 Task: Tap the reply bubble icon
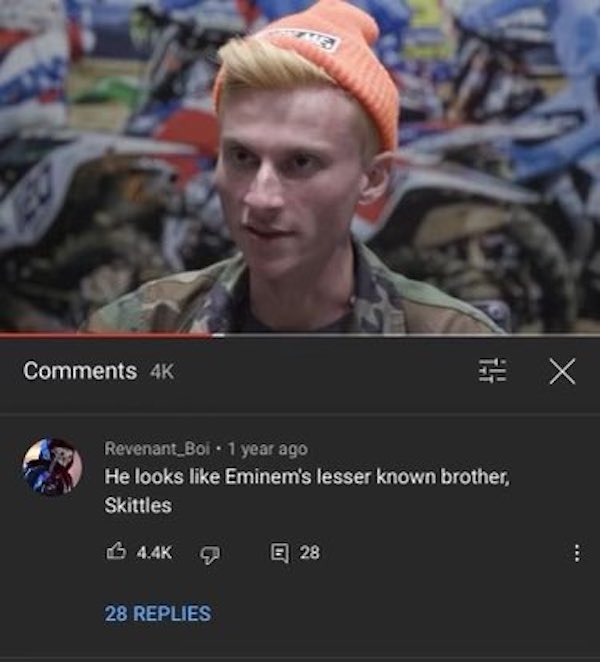280,553
